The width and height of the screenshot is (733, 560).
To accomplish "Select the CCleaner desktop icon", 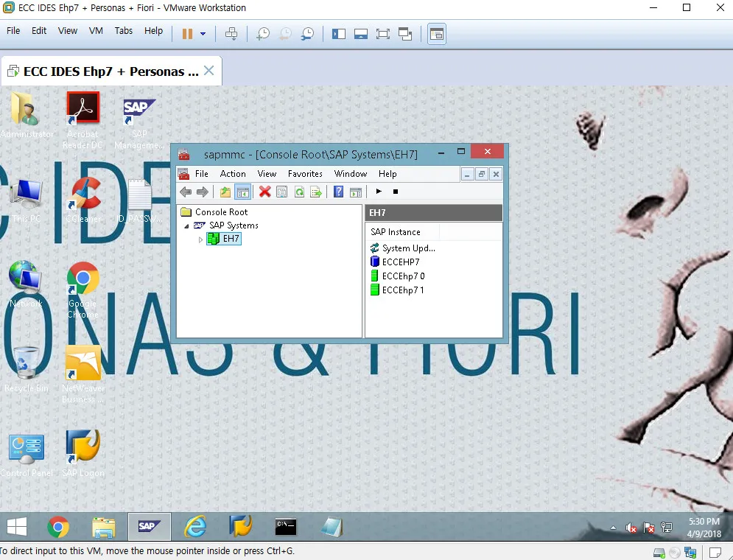I will [84, 200].
